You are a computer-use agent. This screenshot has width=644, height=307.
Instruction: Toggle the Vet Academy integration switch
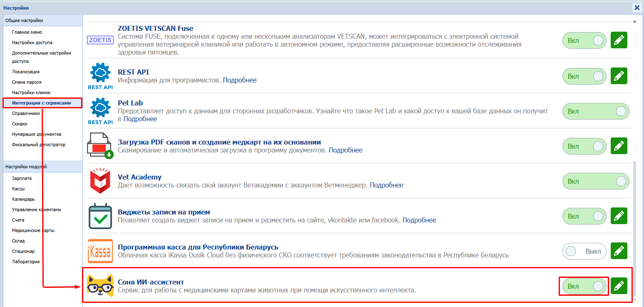(x=595, y=181)
